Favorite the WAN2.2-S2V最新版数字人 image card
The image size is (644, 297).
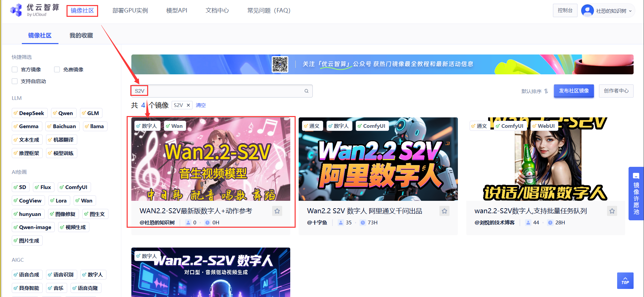click(x=277, y=211)
